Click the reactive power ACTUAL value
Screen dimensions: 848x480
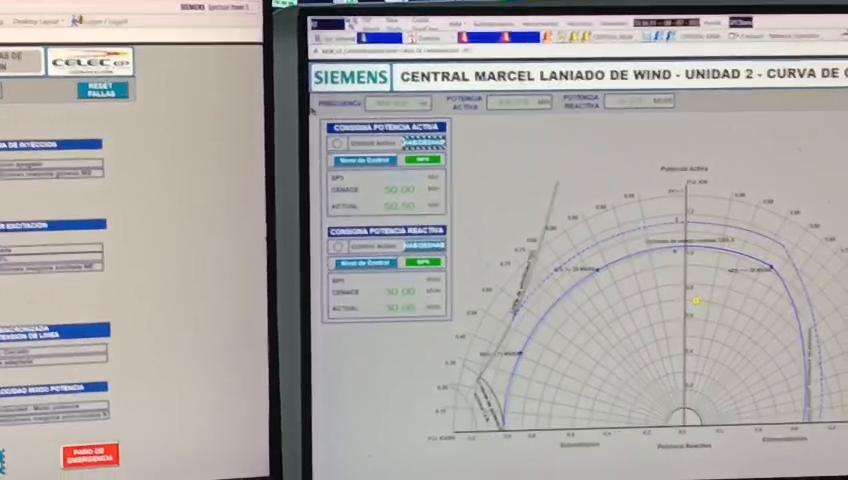point(400,308)
